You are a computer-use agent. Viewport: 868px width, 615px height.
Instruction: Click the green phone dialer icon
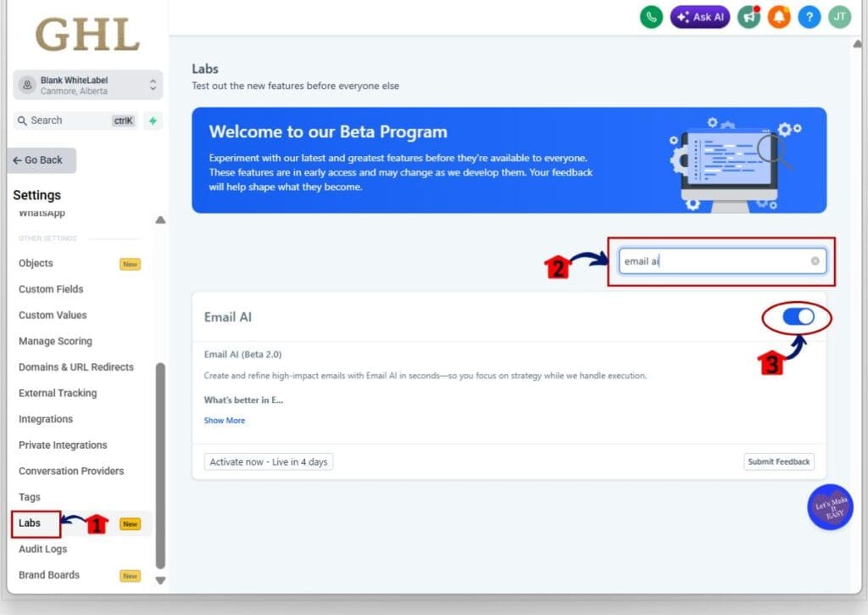click(651, 16)
